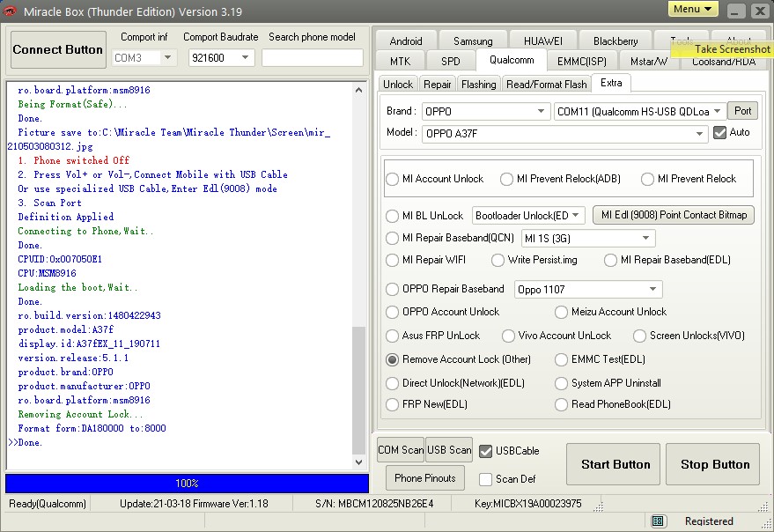Select the Write Persist.img option
This screenshot has width=774, height=532.
(x=498, y=261)
